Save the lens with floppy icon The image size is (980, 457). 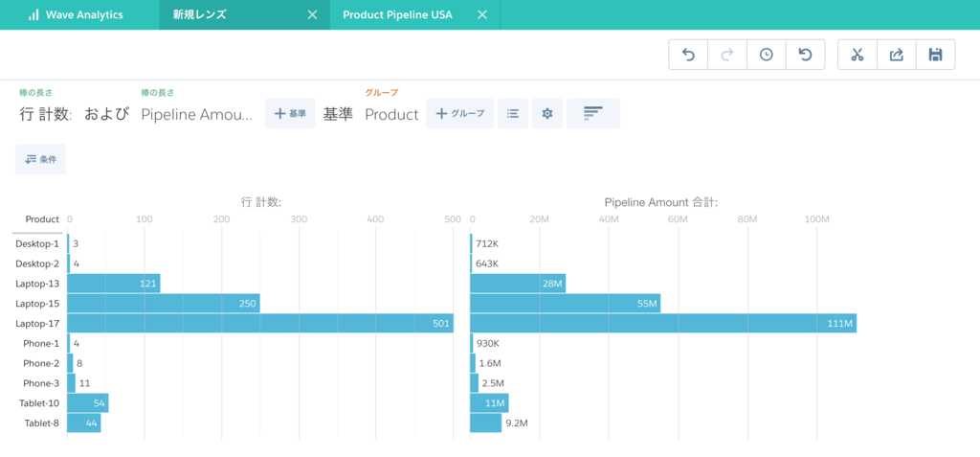935,55
